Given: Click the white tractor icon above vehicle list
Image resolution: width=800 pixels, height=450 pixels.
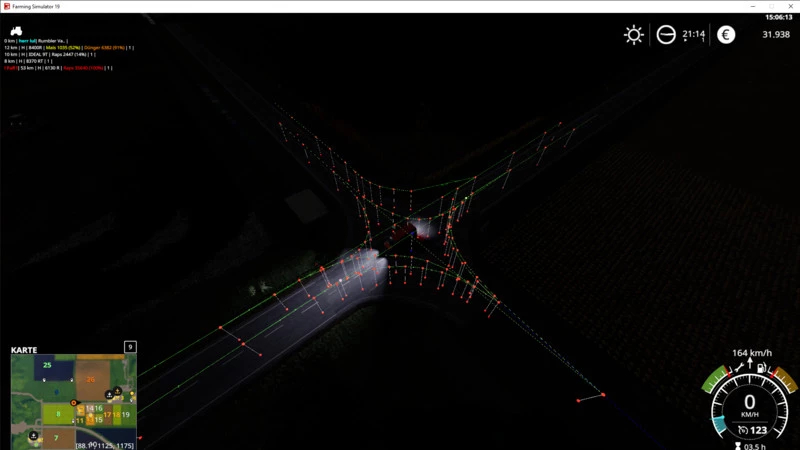Looking at the screenshot, I should click(16, 31).
